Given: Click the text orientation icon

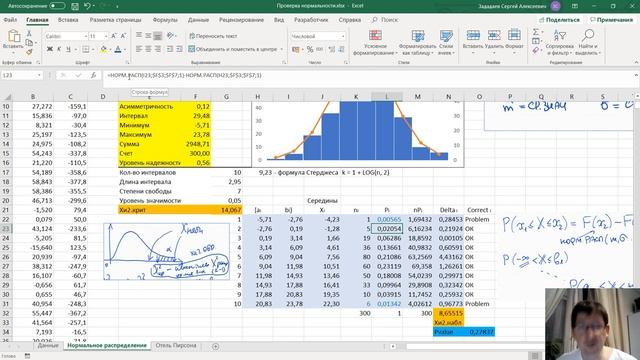Looking at the screenshot, I should click(171, 36).
